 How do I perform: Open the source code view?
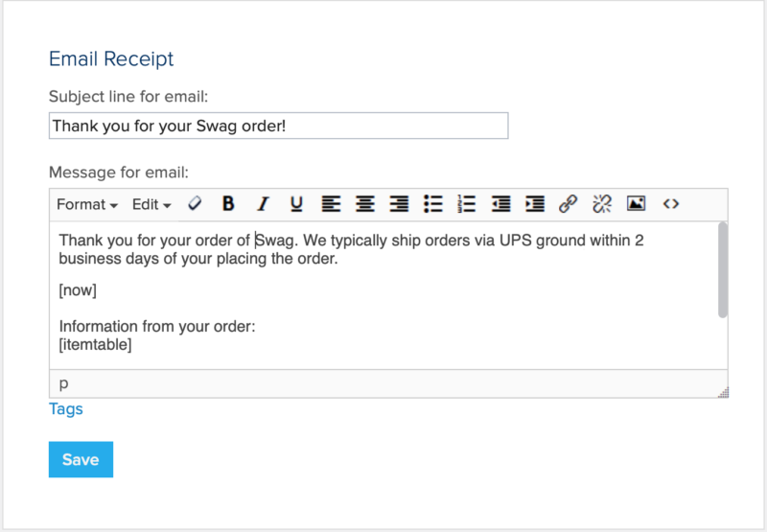[671, 204]
